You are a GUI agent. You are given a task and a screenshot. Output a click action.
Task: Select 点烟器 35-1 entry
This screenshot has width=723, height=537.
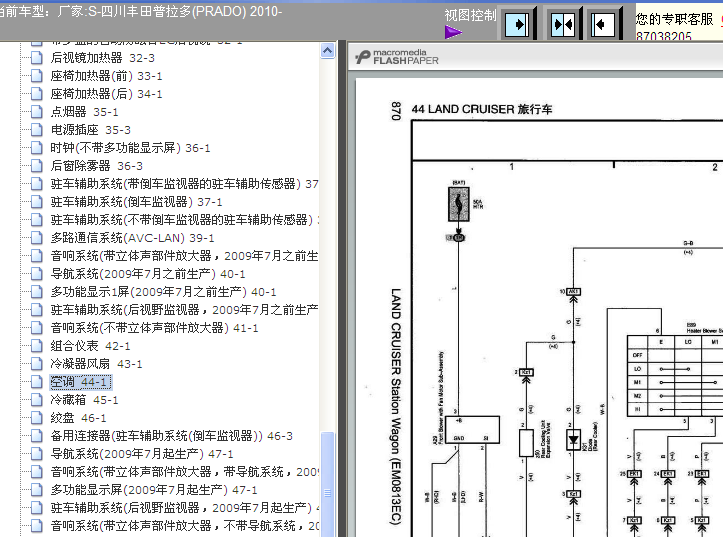pyautogui.click(x=84, y=112)
